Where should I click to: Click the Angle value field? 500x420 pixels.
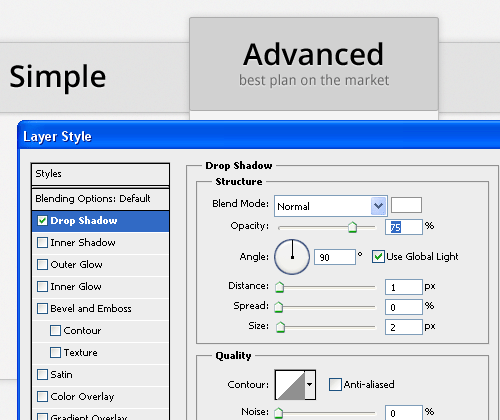coord(335,257)
